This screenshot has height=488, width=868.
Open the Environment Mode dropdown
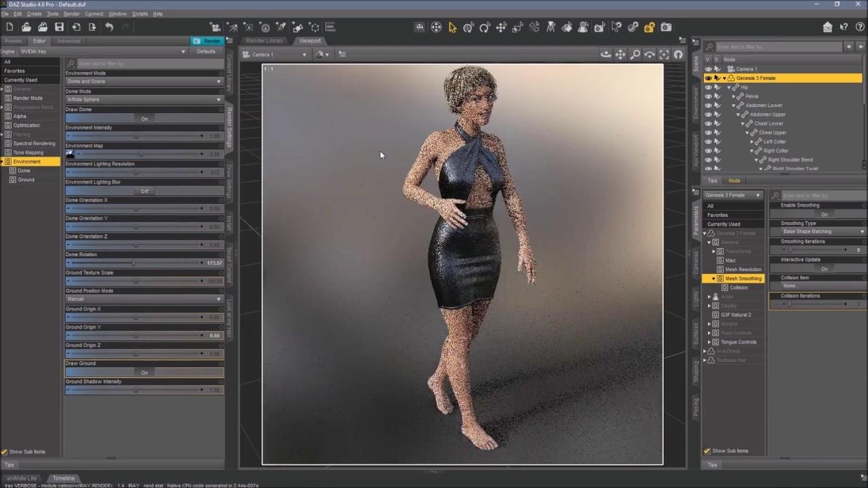click(x=144, y=81)
